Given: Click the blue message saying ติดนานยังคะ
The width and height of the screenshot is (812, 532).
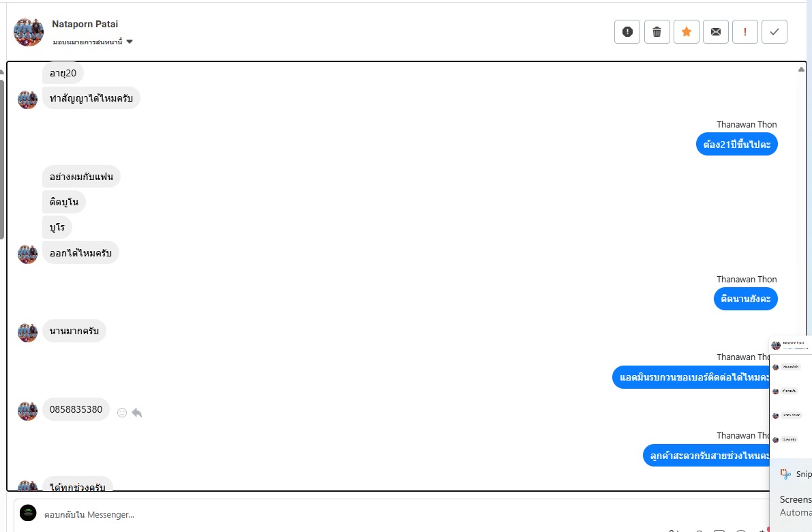Looking at the screenshot, I should click(x=746, y=299).
